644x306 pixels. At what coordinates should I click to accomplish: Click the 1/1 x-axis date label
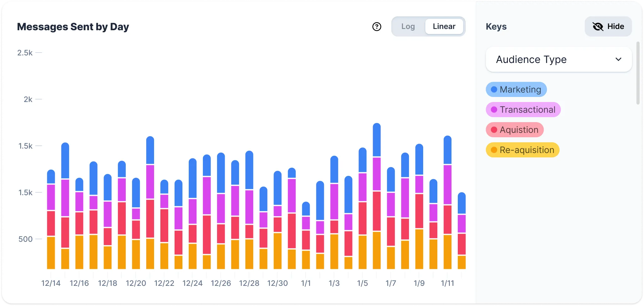click(306, 283)
